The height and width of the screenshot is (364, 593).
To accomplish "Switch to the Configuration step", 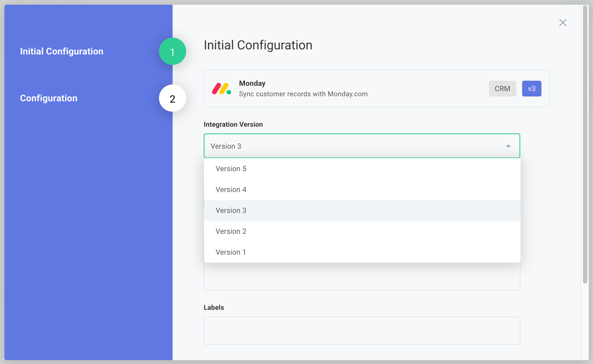I will (48, 98).
